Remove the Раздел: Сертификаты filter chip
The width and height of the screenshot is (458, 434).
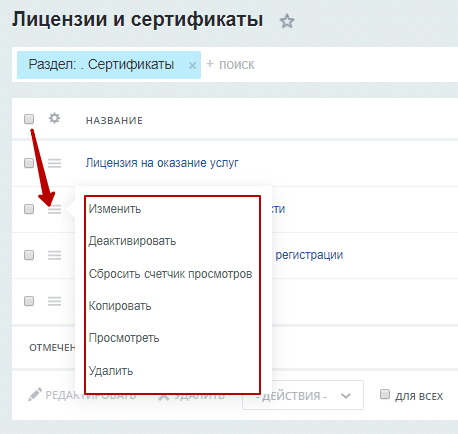pyautogui.click(x=192, y=65)
